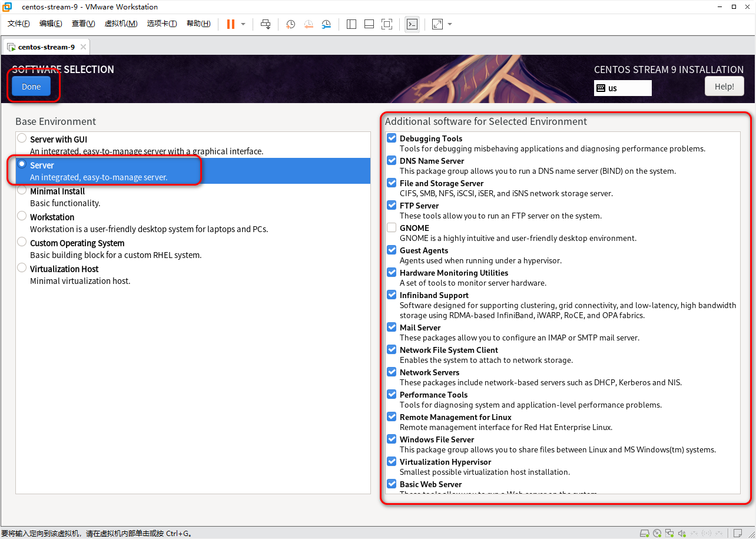This screenshot has width=756, height=539.
Task: Open the 查看(V) menu
Action: (x=83, y=24)
